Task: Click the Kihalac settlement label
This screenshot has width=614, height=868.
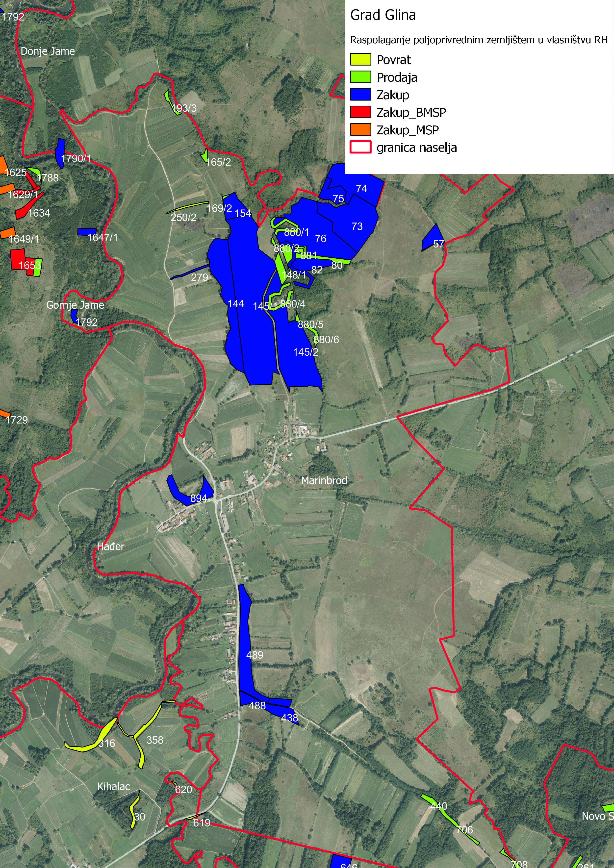Action: [113, 787]
